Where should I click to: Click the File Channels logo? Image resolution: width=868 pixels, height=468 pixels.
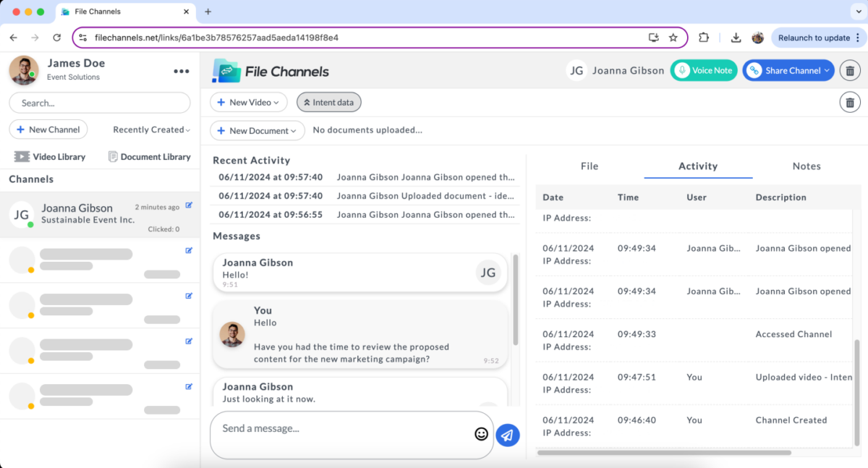coord(271,71)
